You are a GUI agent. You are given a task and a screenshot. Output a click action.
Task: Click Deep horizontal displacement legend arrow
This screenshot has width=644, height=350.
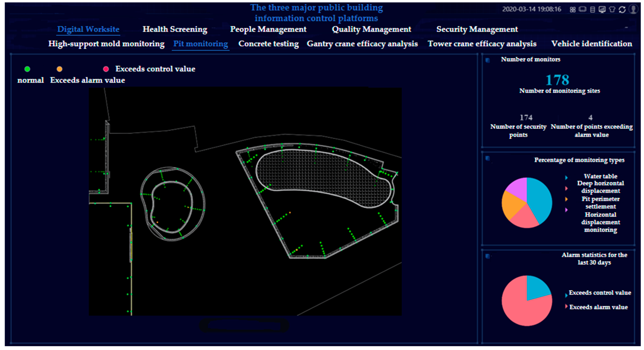[x=567, y=188]
